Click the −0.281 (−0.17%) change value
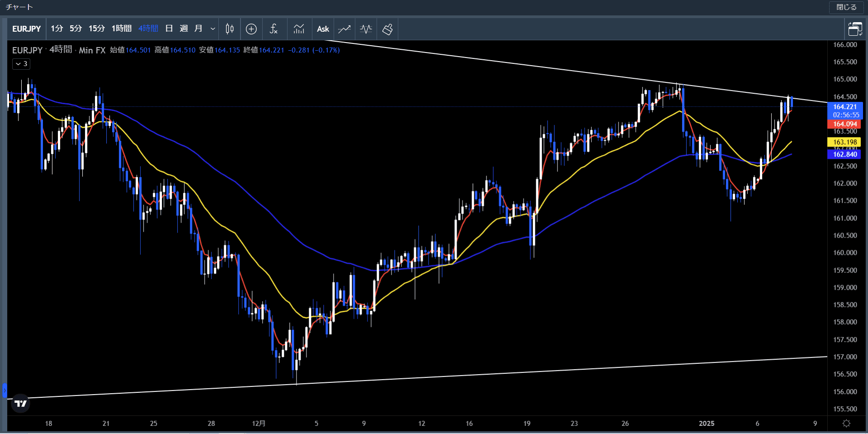 [x=314, y=50]
